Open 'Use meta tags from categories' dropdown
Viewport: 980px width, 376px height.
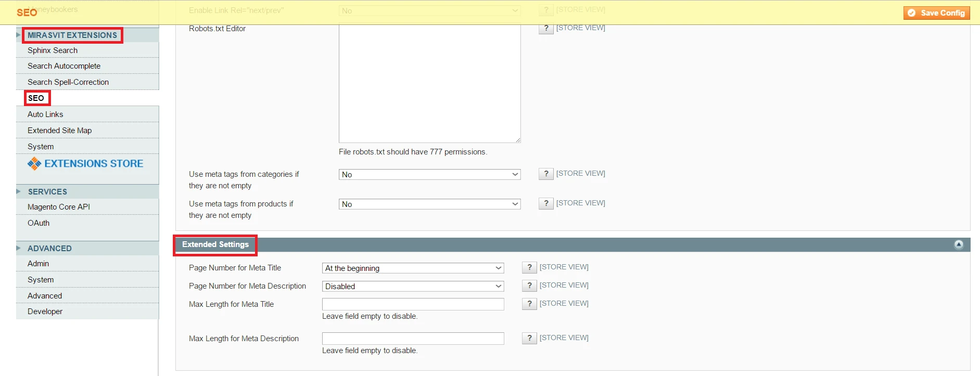[429, 175]
